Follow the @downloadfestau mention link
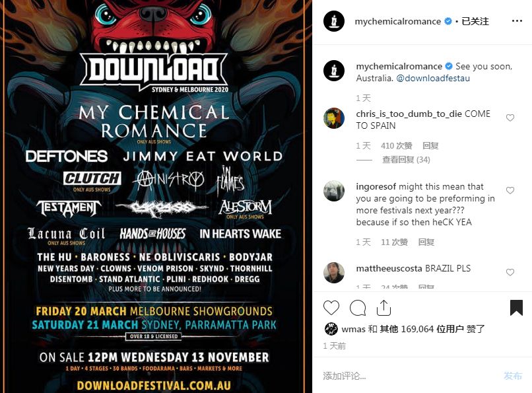The height and width of the screenshot is (393, 532). click(433, 78)
